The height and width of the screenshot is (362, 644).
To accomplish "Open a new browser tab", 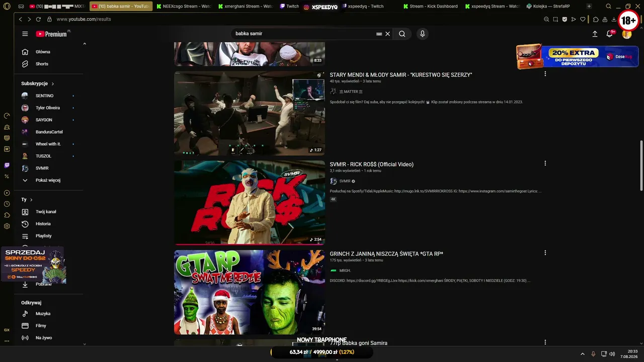I will pyautogui.click(x=589, y=7).
